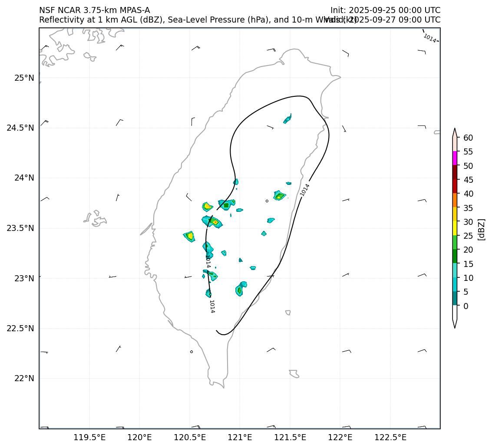Viewport: 492px width, 448px height.
Task: Click the reflectivity cell near 24.6°N, 121.5°E
Action: (x=287, y=119)
